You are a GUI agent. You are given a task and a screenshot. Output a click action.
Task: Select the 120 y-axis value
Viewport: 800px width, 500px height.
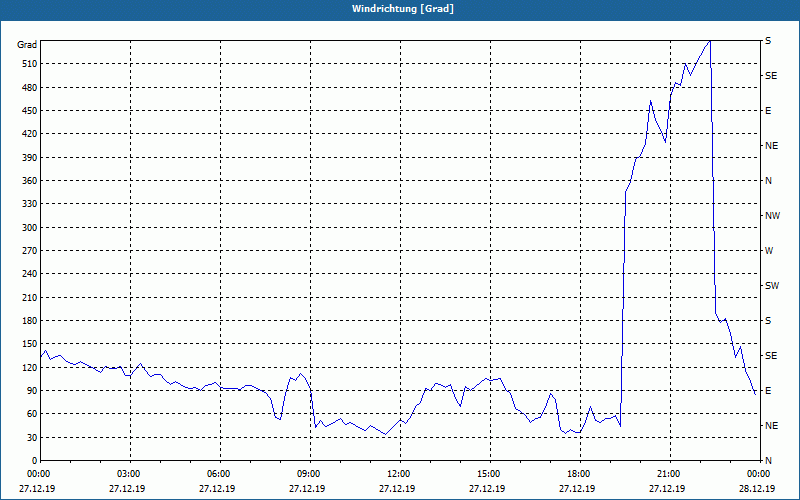tap(29, 367)
